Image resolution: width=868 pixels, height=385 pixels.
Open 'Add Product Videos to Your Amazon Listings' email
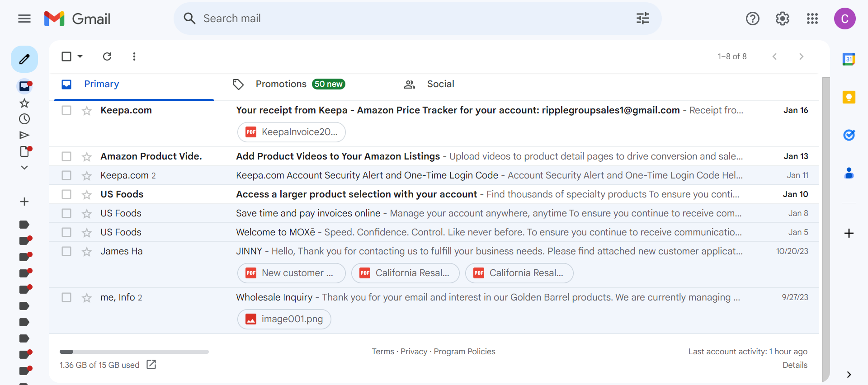click(434, 156)
